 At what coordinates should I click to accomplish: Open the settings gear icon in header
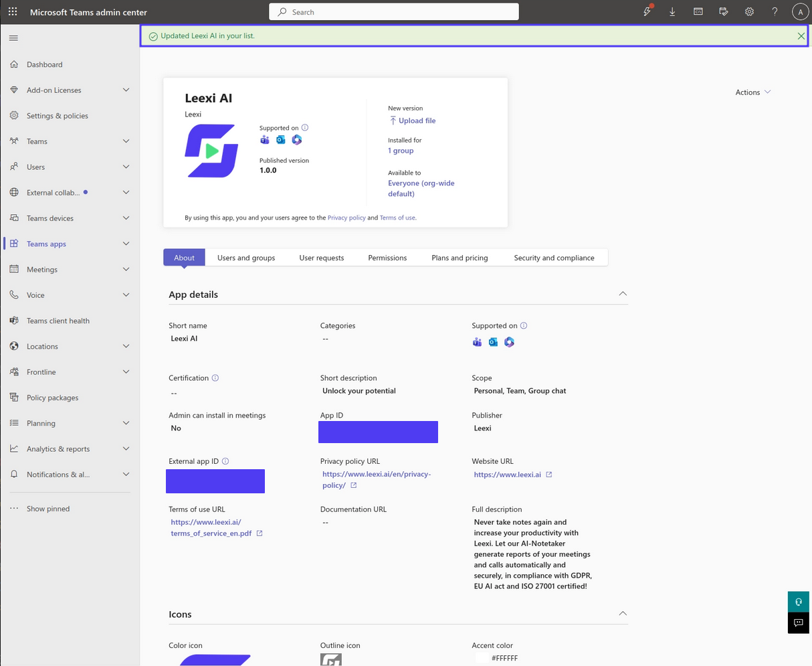[749, 12]
